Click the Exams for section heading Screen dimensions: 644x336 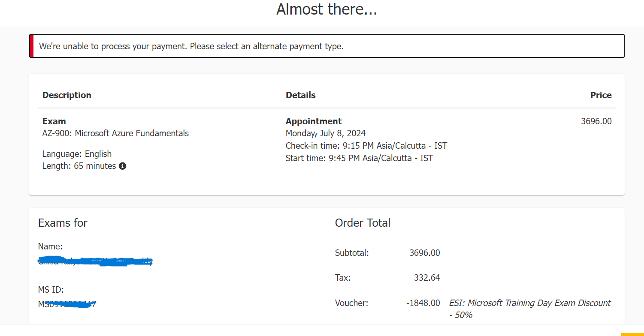(63, 223)
